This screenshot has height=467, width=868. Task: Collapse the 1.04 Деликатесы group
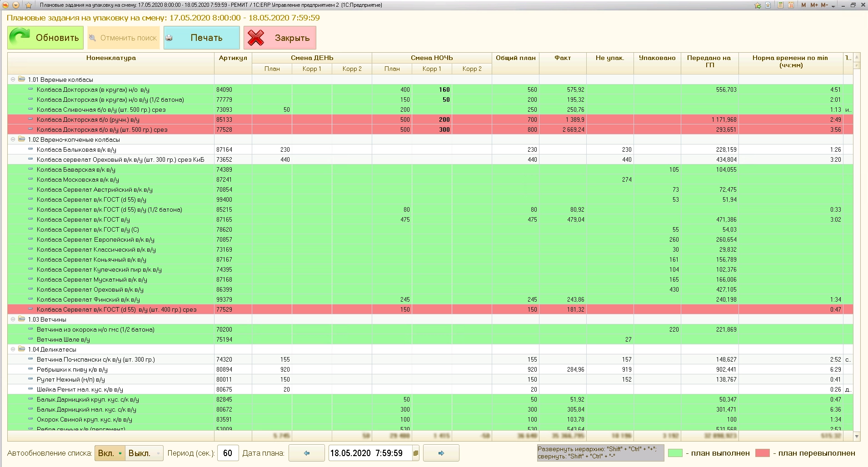click(13, 349)
